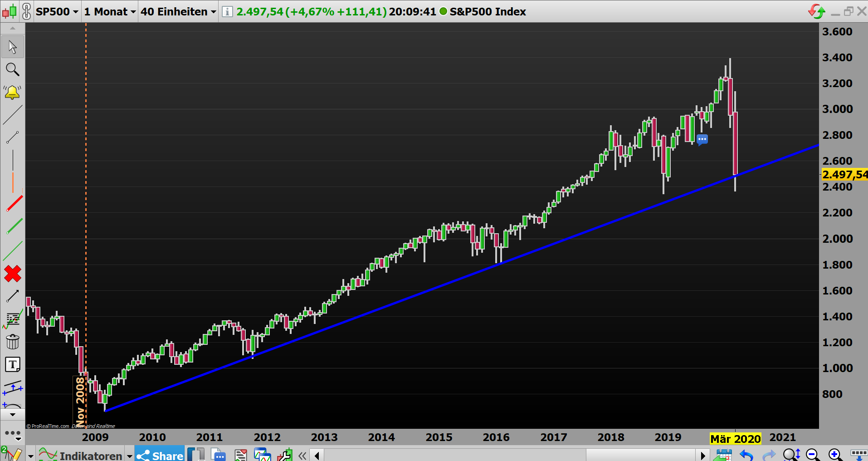Click the blue undo arrow
Screen dimensions: 868x461
point(746,455)
